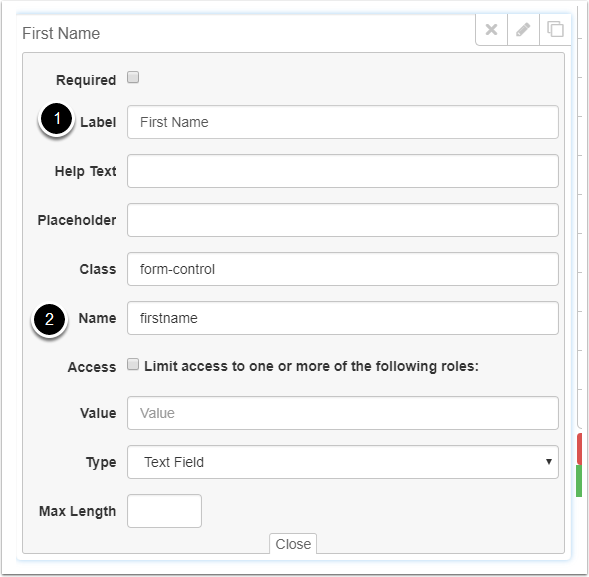Close the field editing panel

(293, 544)
